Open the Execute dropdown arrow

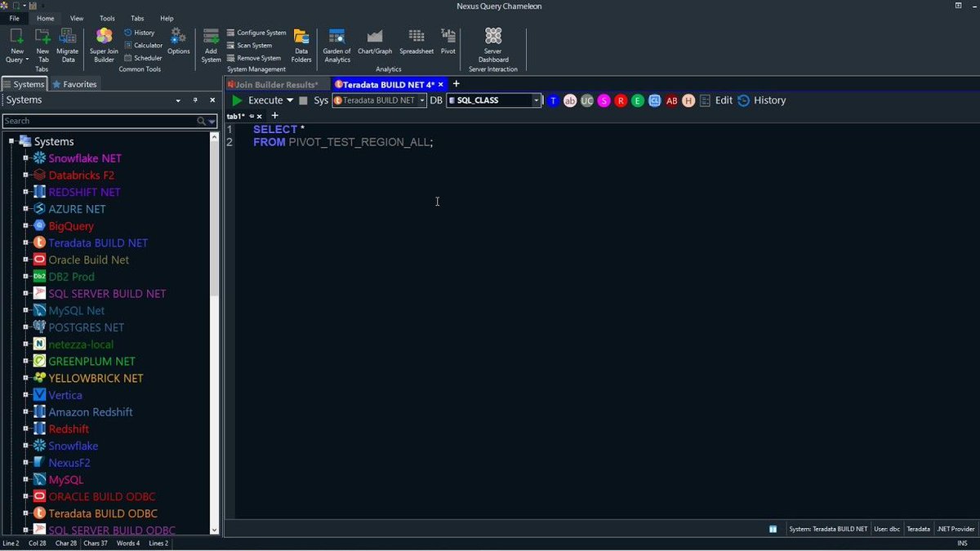pyautogui.click(x=290, y=100)
